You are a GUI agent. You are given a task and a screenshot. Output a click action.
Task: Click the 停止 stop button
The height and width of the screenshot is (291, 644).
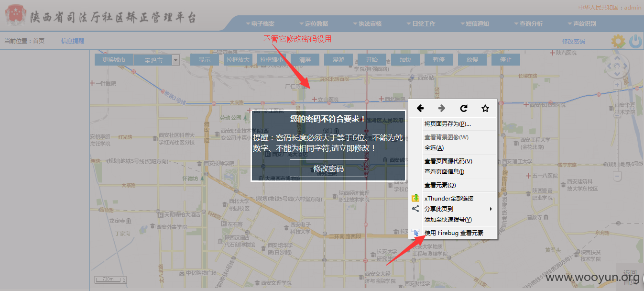pos(506,60)
